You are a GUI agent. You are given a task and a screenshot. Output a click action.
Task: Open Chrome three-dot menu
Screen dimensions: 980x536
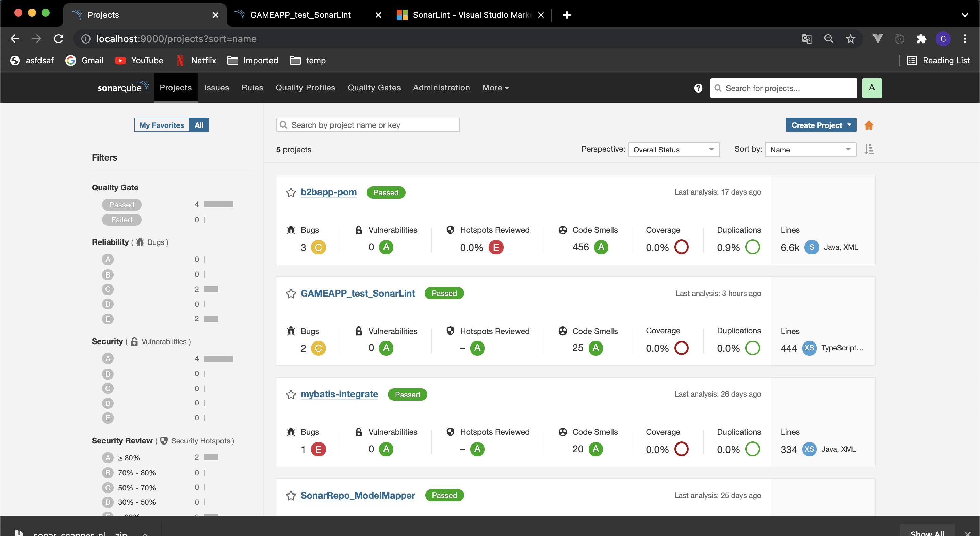click(x=965, y=39)
